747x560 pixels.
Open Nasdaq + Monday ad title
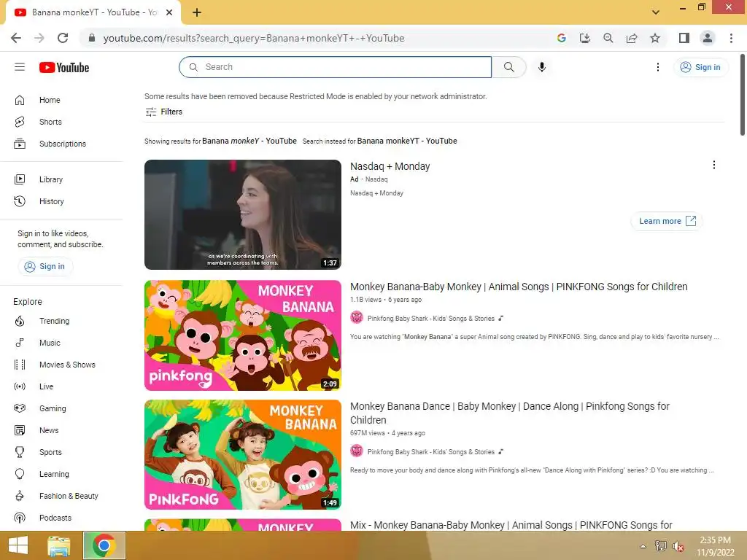(390, 166)
